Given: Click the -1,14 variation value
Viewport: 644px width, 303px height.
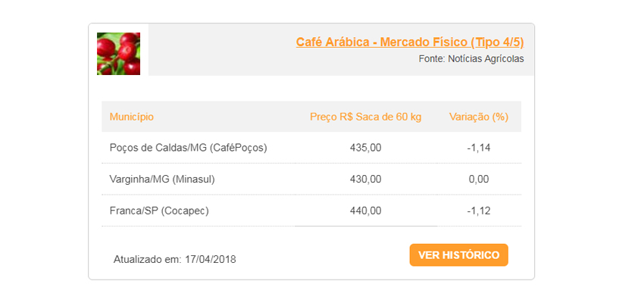Looking at the screenshot, I should [x=479, y=148].
